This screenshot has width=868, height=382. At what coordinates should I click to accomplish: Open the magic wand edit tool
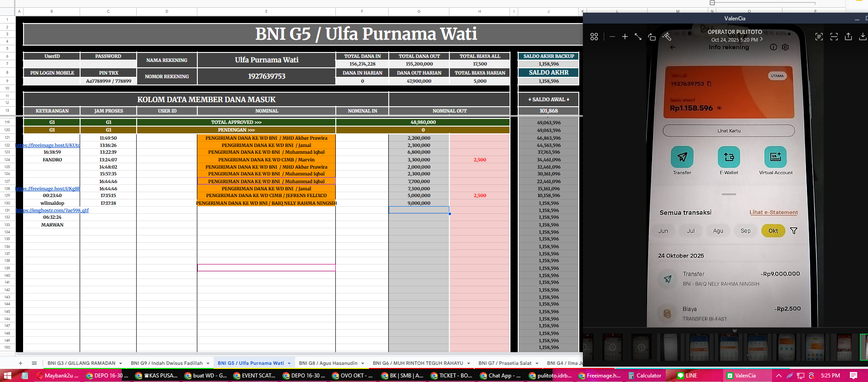(667, 37)
